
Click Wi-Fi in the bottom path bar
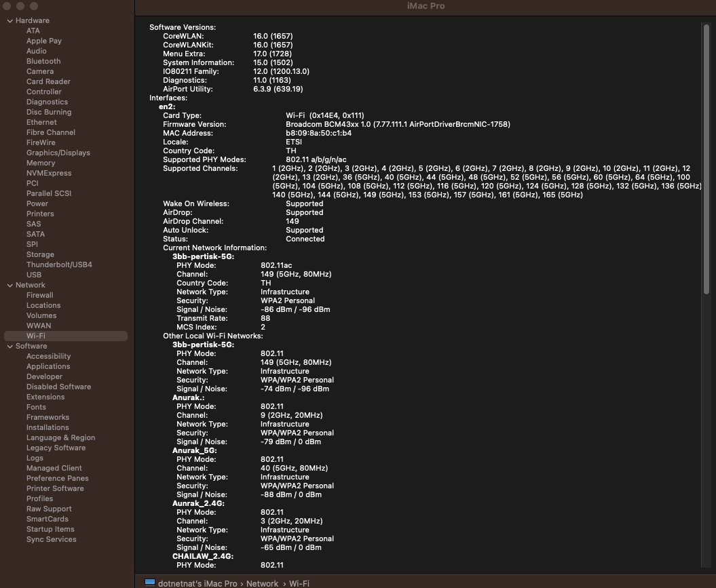tap(299, 583)
